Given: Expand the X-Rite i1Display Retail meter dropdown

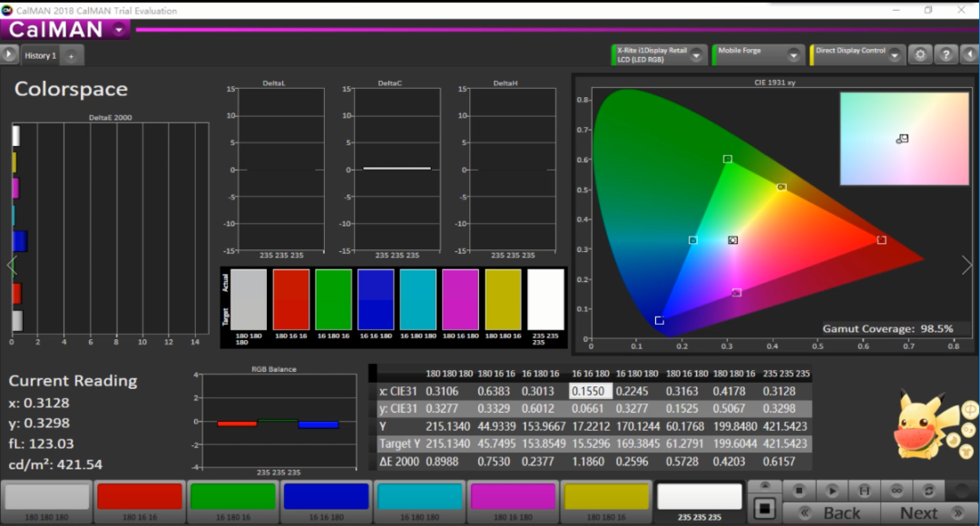Looking at the screenshot, I should [x=696, y=54].
